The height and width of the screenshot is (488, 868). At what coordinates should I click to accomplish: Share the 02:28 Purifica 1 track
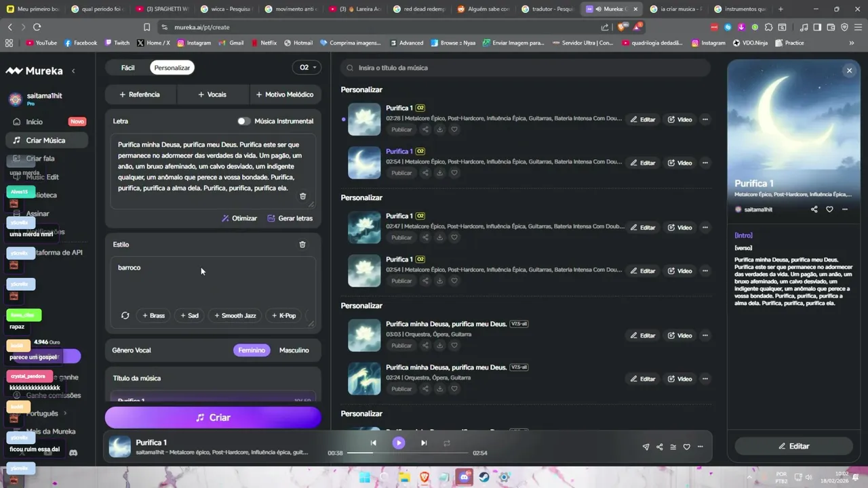pos(425,129)
